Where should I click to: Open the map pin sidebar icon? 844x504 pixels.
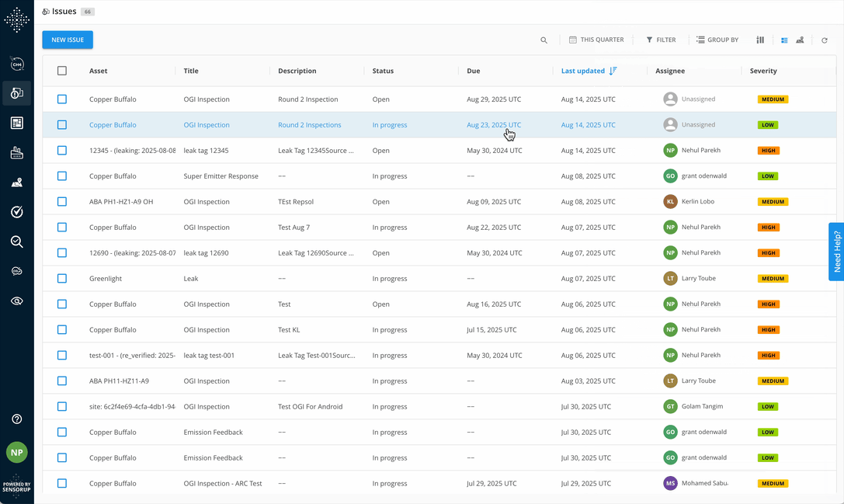click(16, 182)
